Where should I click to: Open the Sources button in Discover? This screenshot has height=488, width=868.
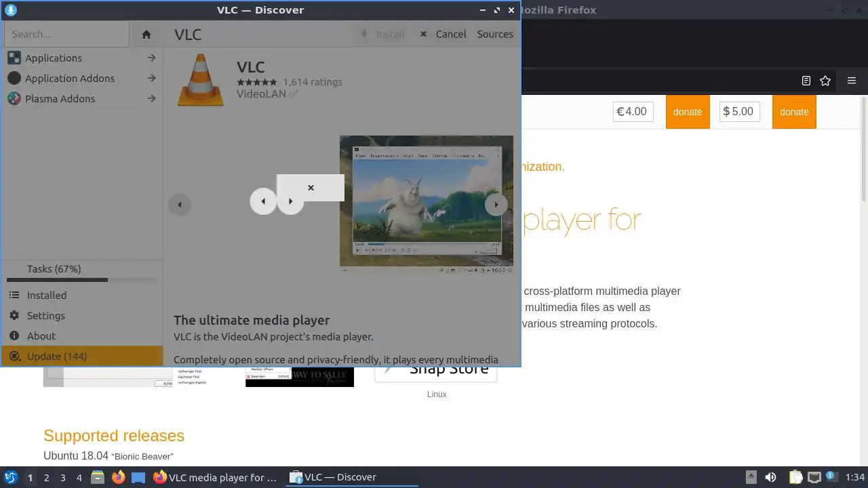[x=495, y=34]
